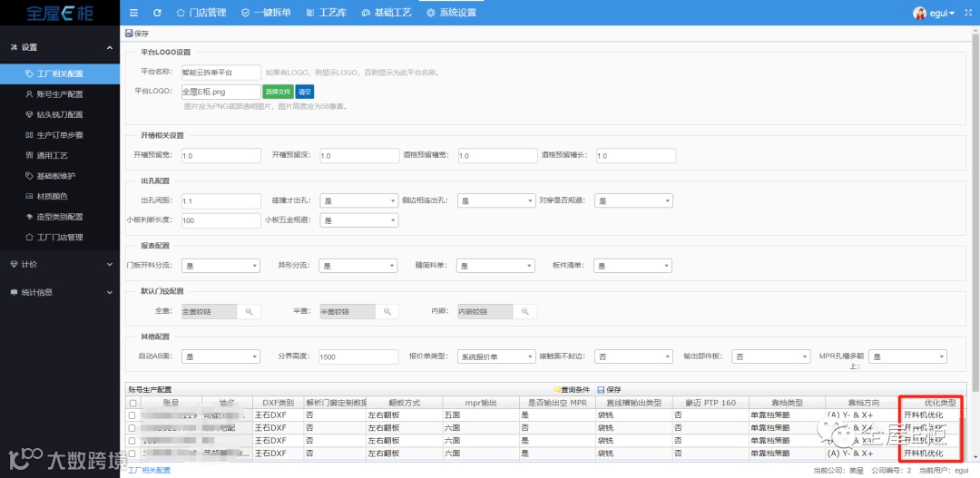
Task: Open 账号生产配置 sidebar item
Action: click(x=60, y=94)
